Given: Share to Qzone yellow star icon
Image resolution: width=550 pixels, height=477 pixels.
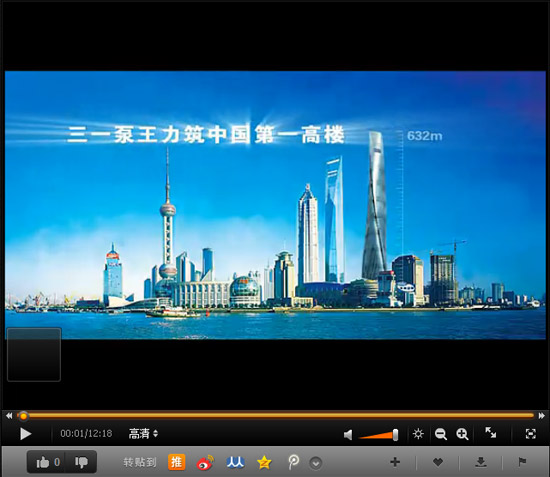Looking at the screenshot, I should [x=264, y=463].
